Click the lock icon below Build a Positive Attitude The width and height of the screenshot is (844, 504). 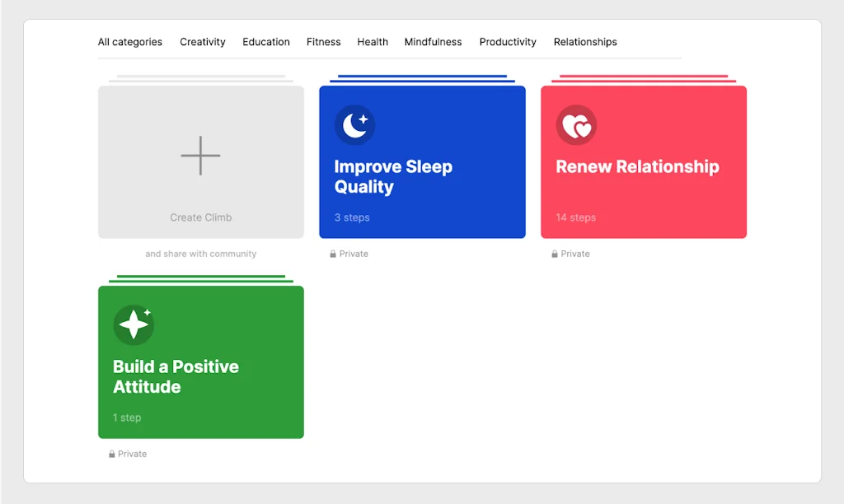[x=112, y=455]
